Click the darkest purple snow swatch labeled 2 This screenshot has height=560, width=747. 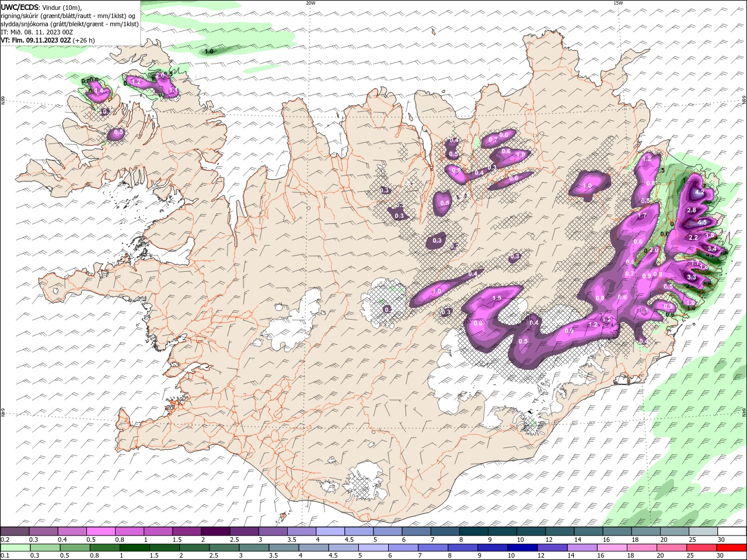215,531
